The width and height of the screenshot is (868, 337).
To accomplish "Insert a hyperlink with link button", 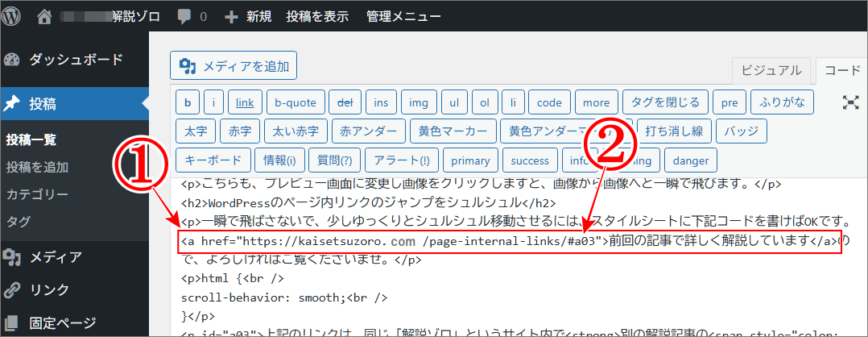I will point(245,102).
